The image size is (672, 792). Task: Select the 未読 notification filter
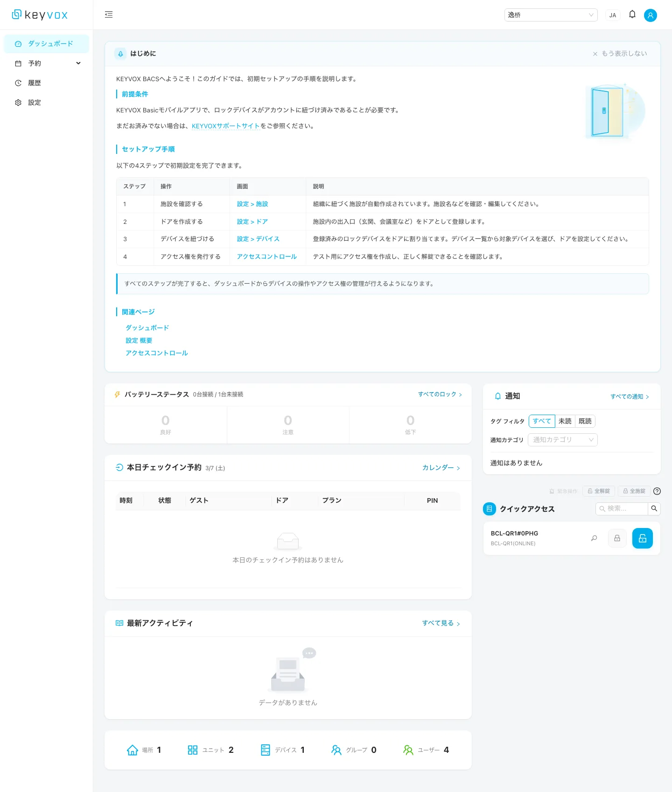[x=565, y=421]
